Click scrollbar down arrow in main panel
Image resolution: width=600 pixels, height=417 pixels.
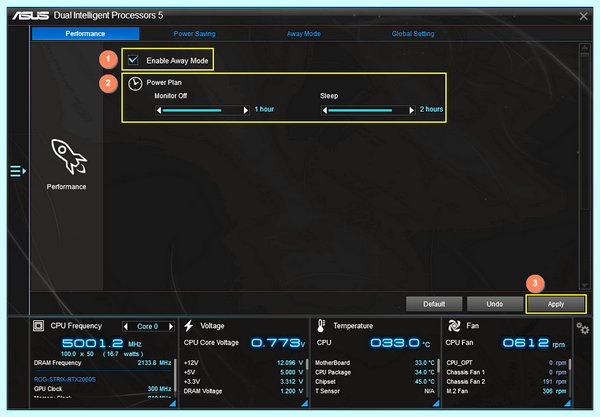pos(584,285)
